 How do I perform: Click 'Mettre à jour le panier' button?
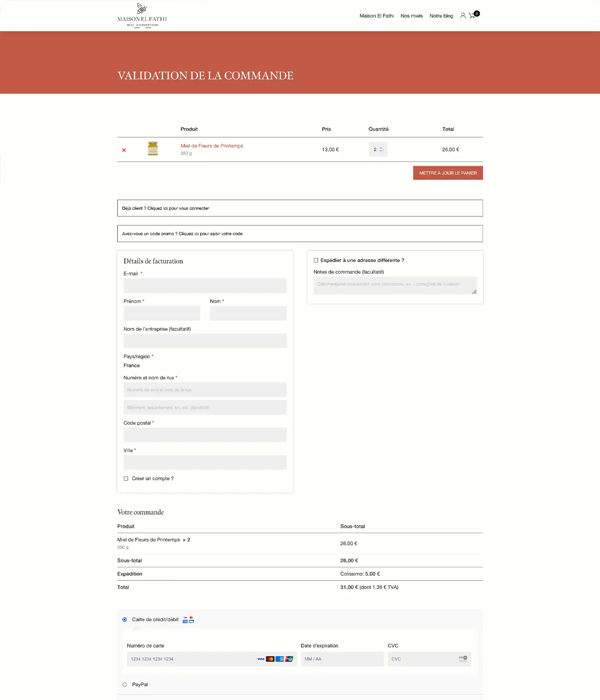[x=448, y=173]
